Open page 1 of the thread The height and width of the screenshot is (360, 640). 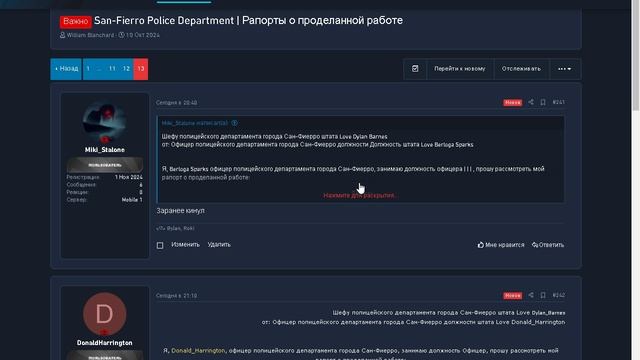point(88,69)
